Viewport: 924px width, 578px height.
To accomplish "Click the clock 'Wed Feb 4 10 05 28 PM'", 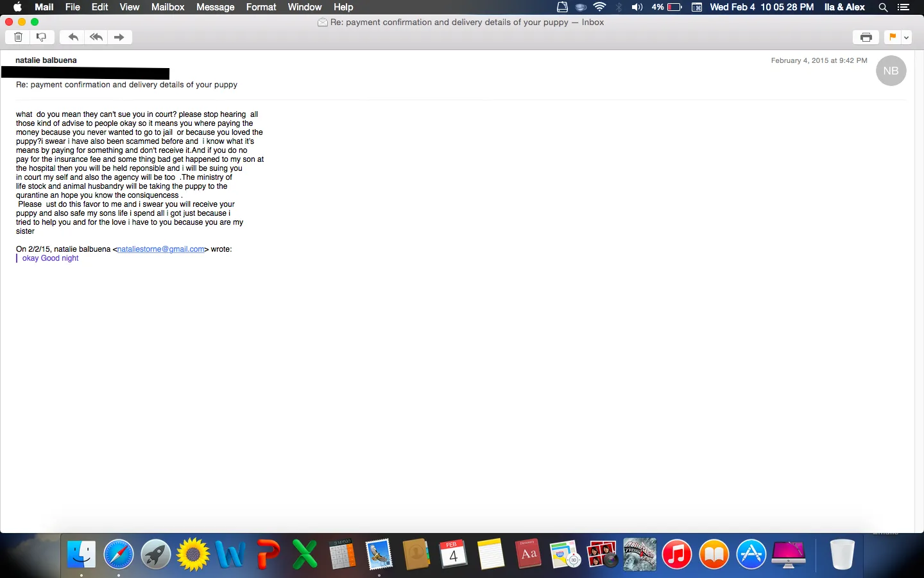I will click(x=762, y=7).
